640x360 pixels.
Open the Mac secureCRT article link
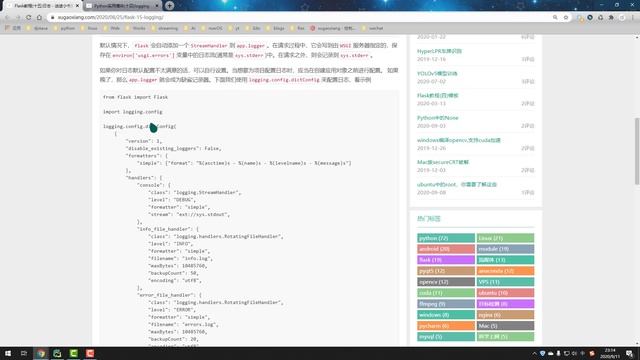pyautogui.click(x=443, y=162)
